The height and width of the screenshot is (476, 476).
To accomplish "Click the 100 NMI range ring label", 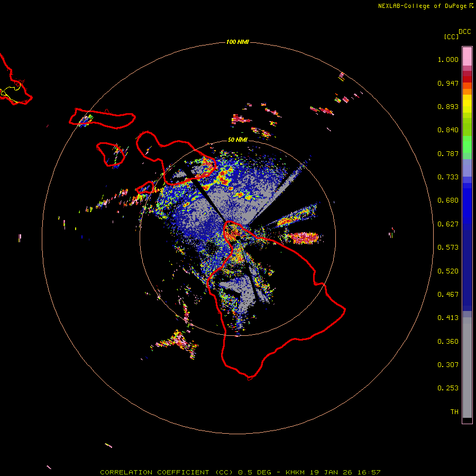I will [237, 42].
